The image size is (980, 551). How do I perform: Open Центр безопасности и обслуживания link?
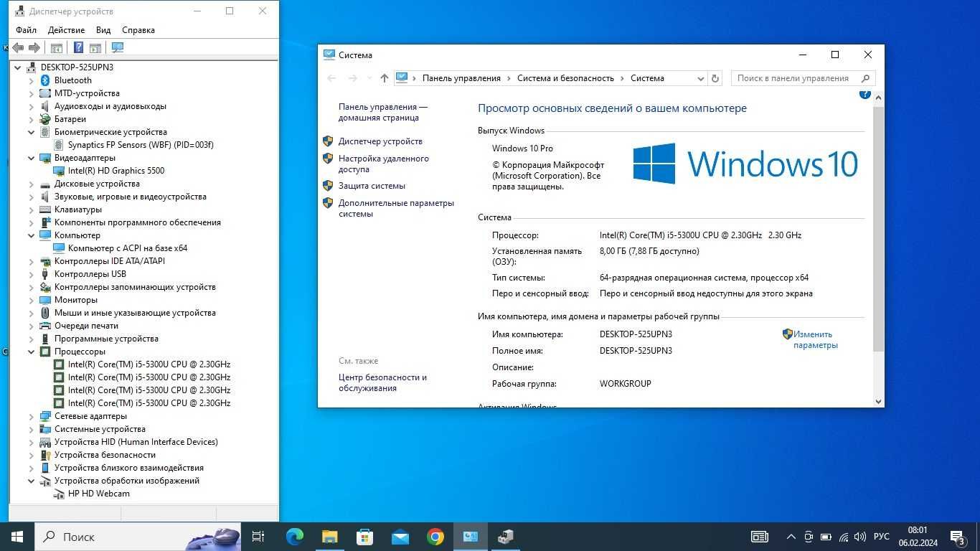pos(382,382)
